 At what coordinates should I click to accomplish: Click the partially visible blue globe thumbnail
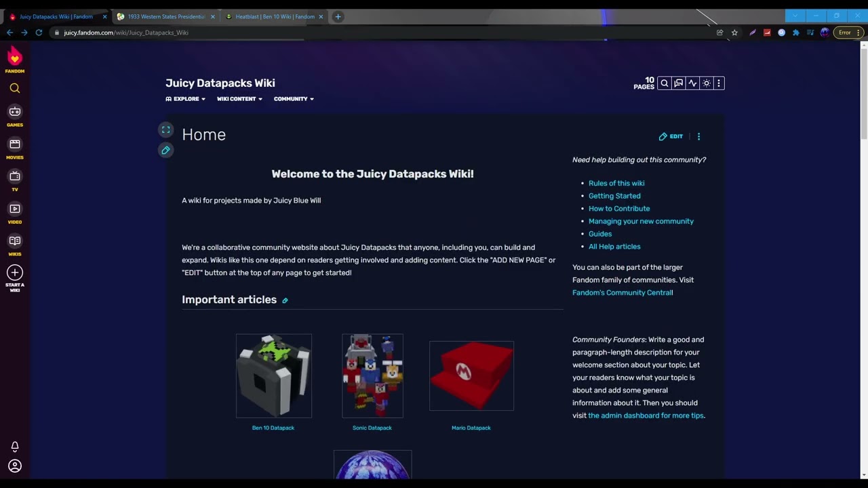point(372,465)
